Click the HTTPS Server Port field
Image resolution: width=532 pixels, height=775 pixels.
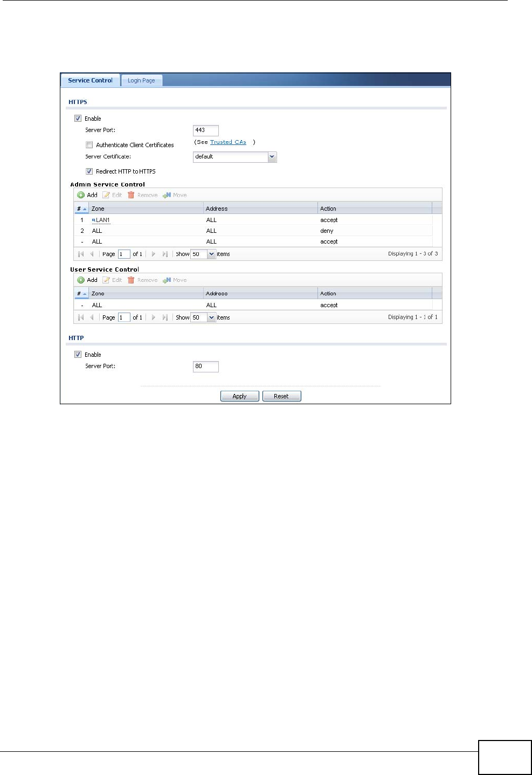[x=206, y=130]
